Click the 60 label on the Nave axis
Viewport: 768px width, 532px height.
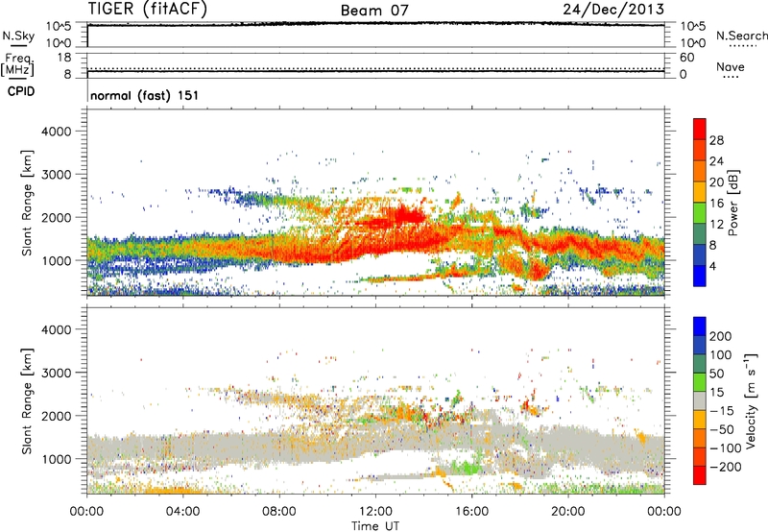(x=687, y=58)
